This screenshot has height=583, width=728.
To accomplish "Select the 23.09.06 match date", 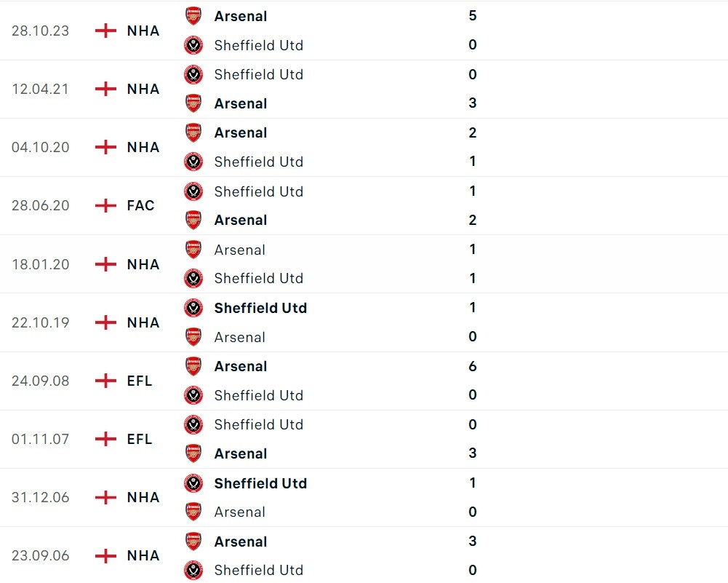I will point(41,555).
